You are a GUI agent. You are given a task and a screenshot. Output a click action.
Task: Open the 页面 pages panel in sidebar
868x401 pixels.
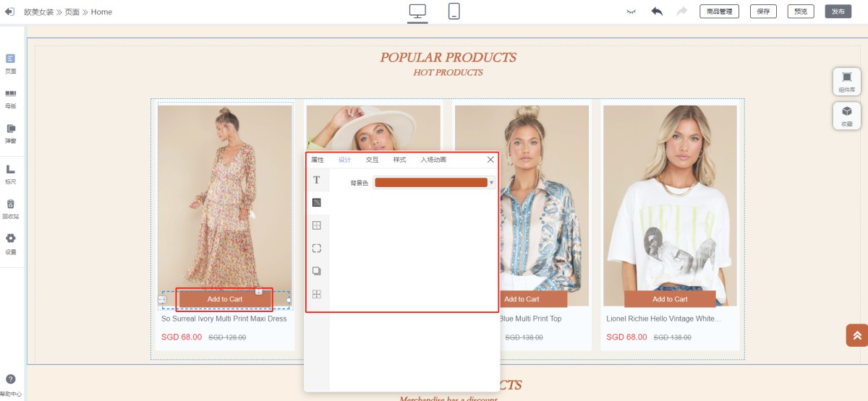pos(11,64)
